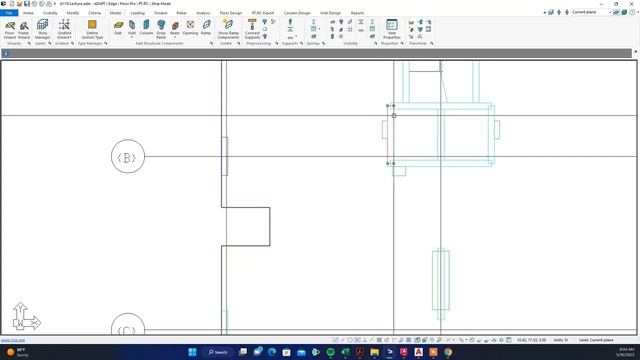Switch to the Modify ribbon tab

click(x=73, y=13)
